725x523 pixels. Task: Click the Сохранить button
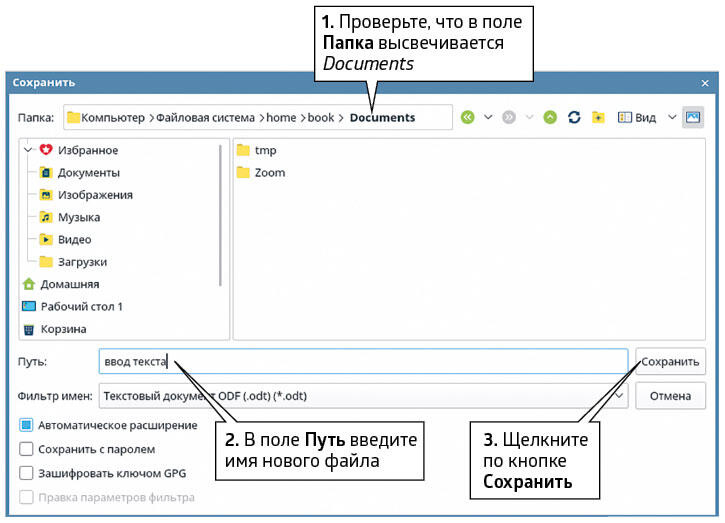point(670,361)
